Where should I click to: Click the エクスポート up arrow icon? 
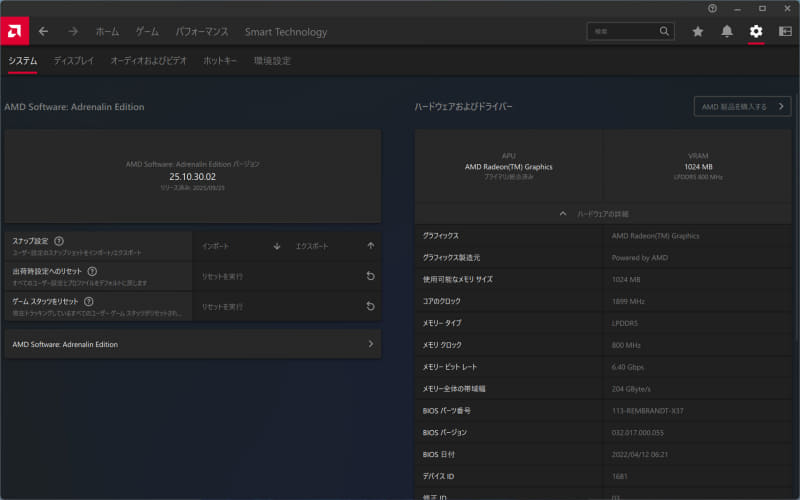click(x=370, y=246)
